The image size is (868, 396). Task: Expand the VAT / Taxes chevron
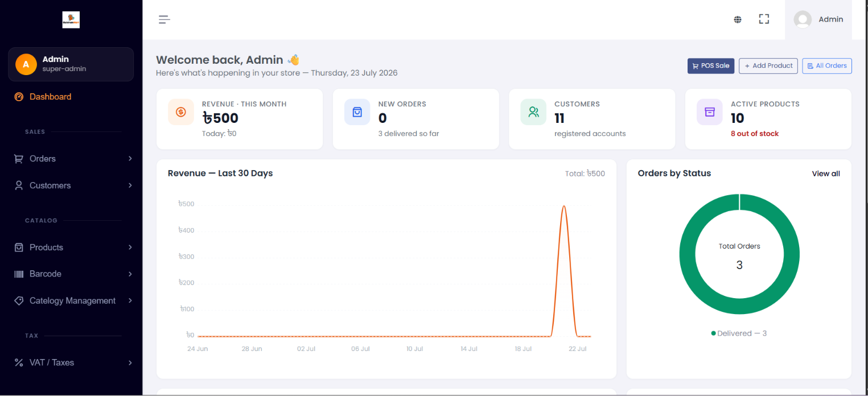(130, 362)
